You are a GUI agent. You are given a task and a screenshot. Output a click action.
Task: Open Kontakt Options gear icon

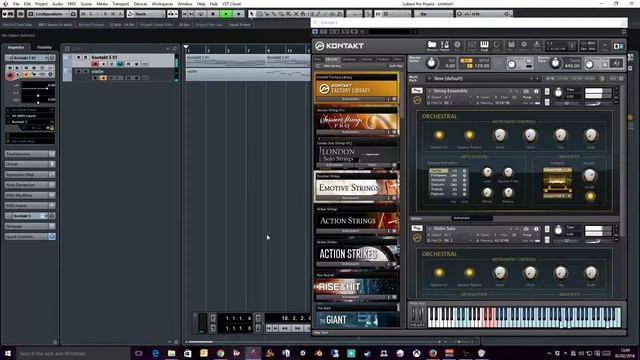click(x=524, y=45)
